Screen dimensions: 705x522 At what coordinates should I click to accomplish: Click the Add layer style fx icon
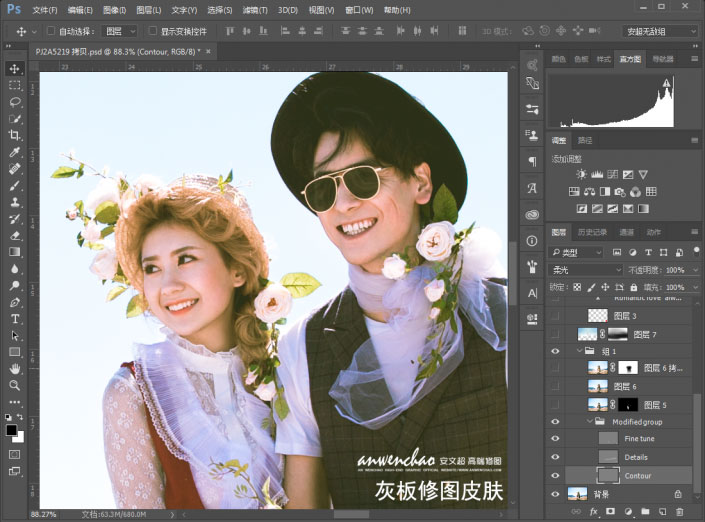coord(593,511)
